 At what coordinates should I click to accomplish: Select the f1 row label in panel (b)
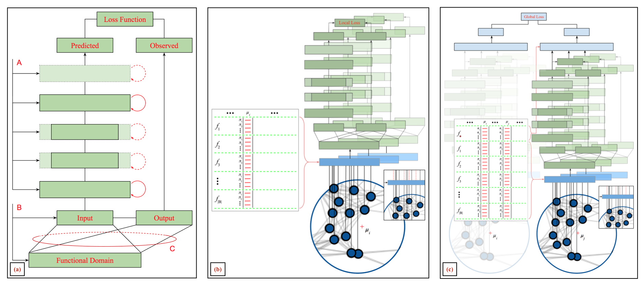(218, 127)
